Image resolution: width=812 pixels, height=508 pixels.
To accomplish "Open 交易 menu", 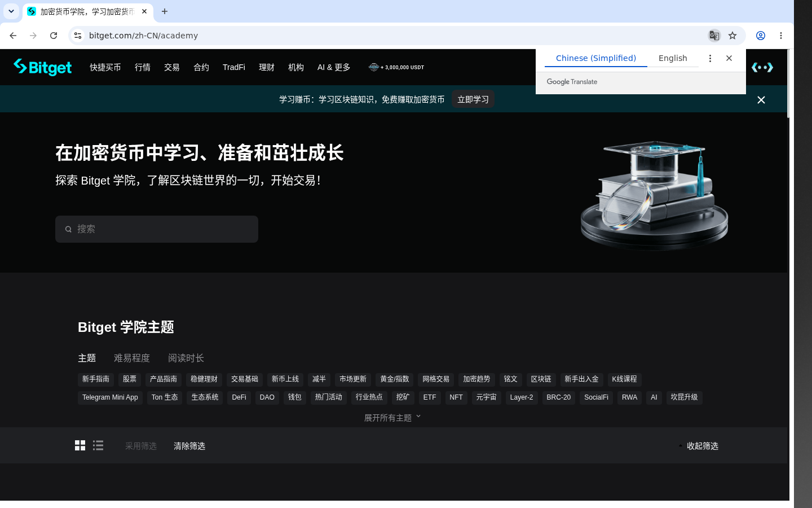I will click(x=172, y=67).
